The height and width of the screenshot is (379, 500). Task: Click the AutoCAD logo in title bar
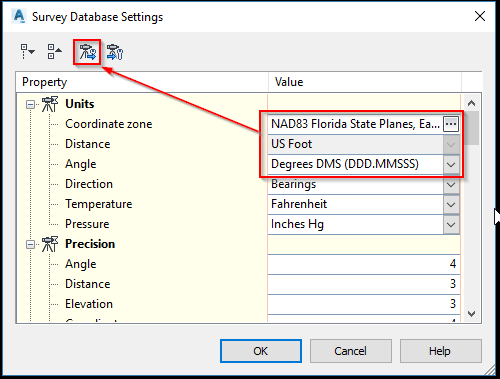click(19, 16)
